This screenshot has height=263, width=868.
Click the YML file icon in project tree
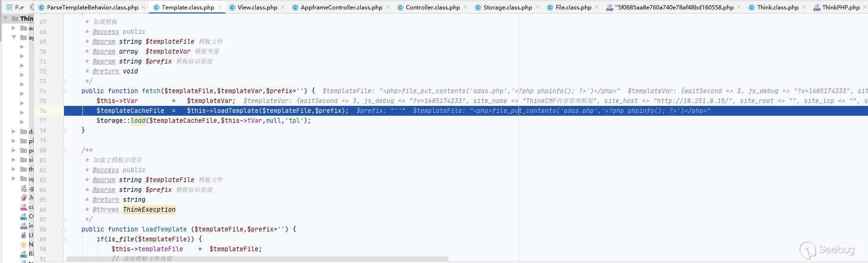24,207
